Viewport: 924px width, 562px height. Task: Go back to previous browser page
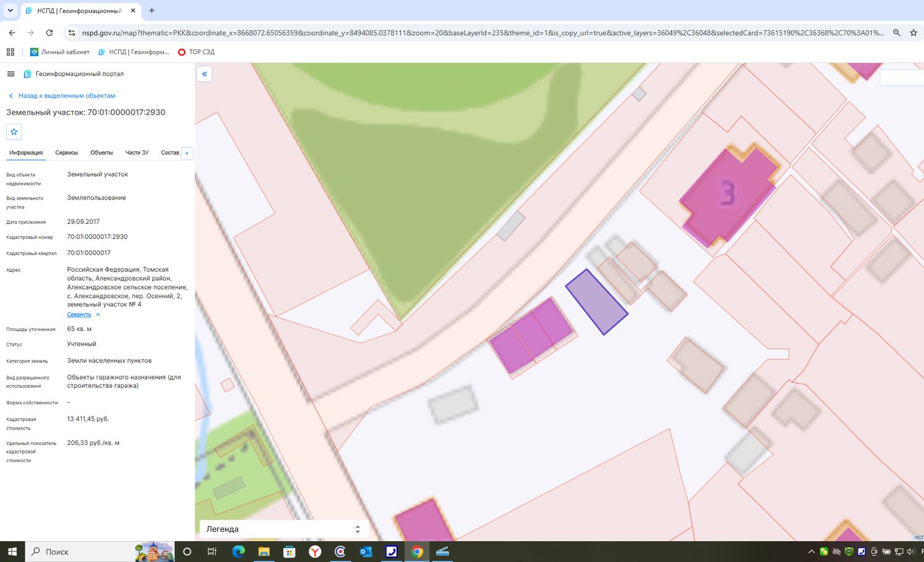click(12, 33)
